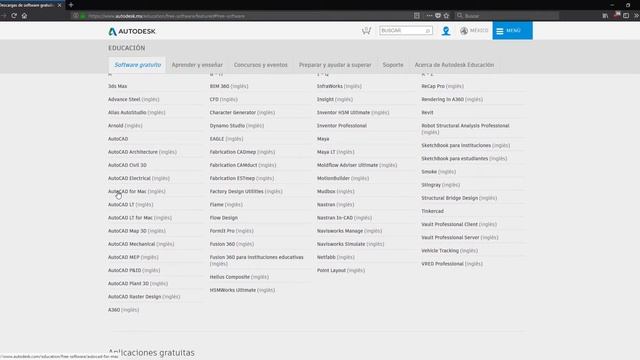The width and height of the screenshot is (640, 360).
Task: Select the Software gratuito tab
Action: pyautogui.click(x=138, y=65)
